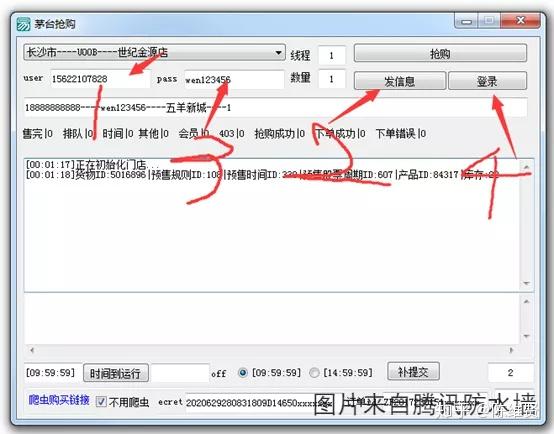Image resolution: width=554 pixels, height=434 pixels.
Task: Click the 发信息 button
Action: (x=400, y=81)
